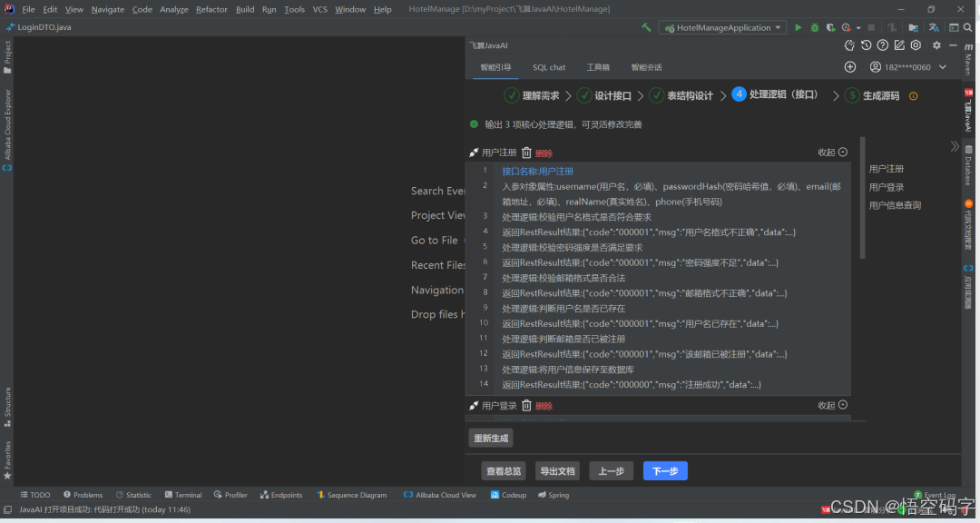
Task: Click the hexagon settings icon in JavaAI header
Action: tap(916, 45)
